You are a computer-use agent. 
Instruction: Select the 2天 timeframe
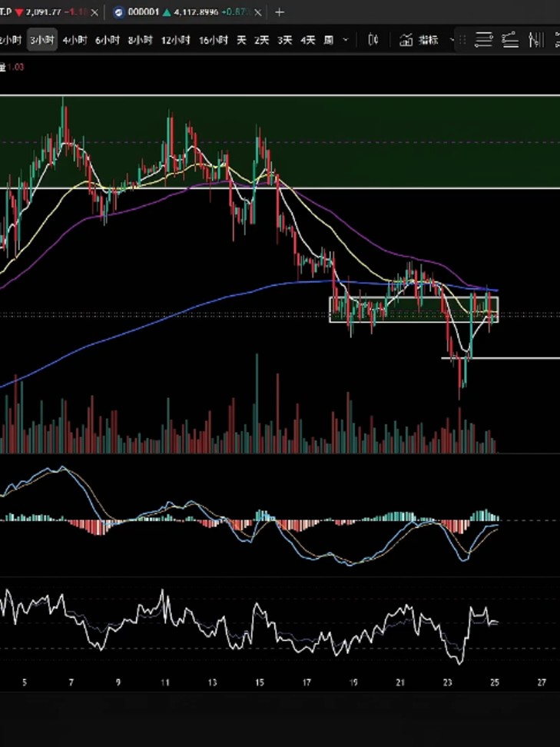(x=261, y=41)
